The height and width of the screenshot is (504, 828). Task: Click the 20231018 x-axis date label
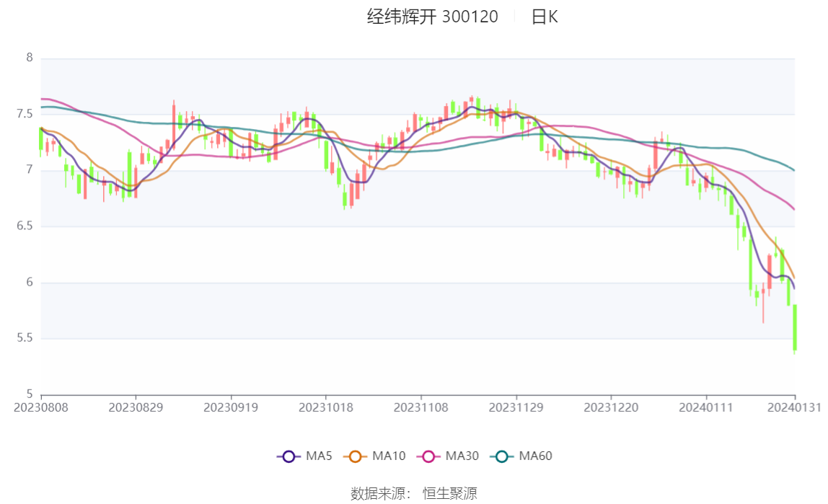[x=326, y=407]
